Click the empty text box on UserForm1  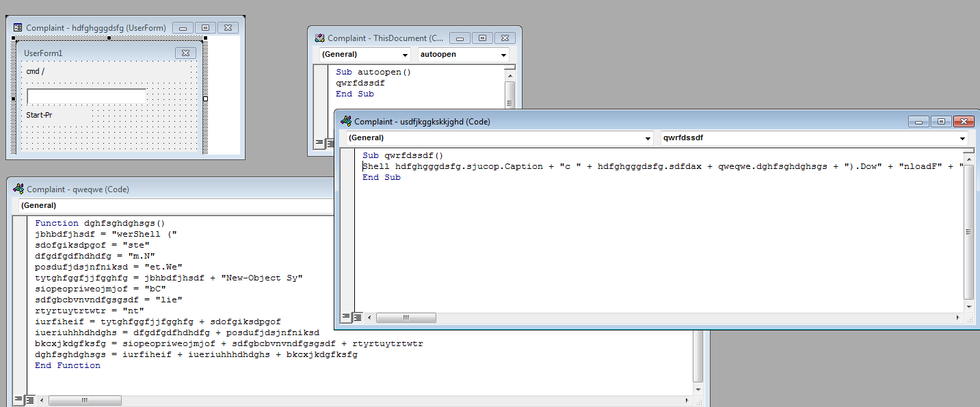point(86,96)
